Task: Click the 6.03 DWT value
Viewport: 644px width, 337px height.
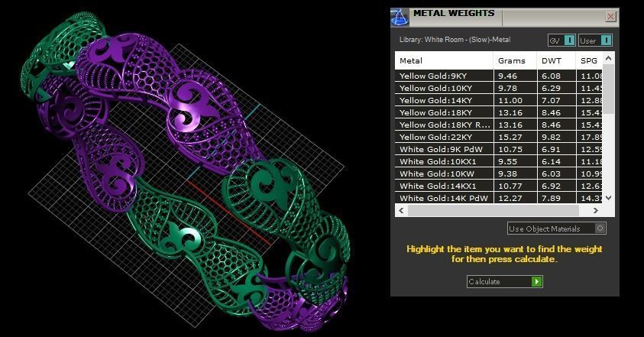Action: pos(551,173)
